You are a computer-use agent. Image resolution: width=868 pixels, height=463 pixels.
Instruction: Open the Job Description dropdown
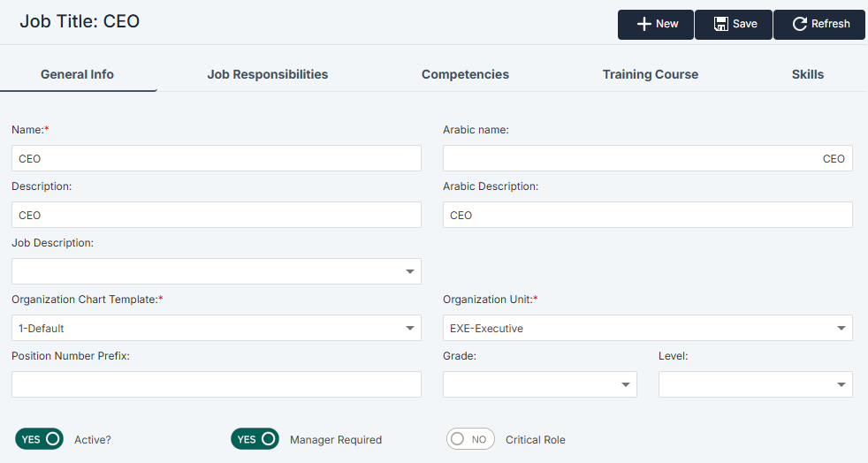coord(410,271)
